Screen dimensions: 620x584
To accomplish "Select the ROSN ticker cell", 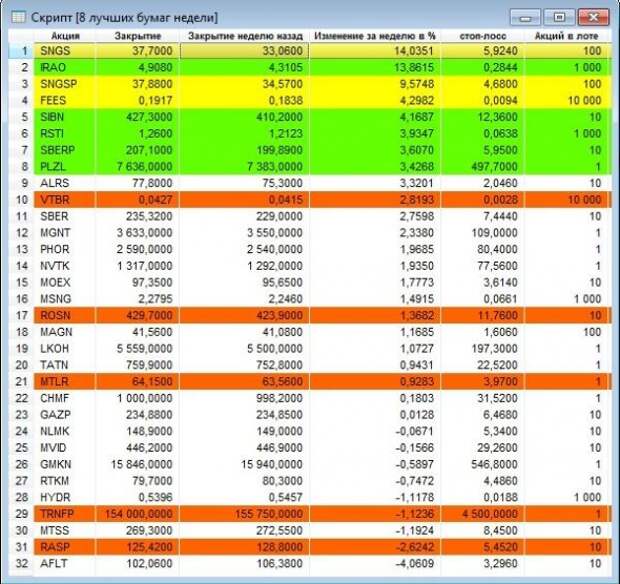I will [65, 316].
